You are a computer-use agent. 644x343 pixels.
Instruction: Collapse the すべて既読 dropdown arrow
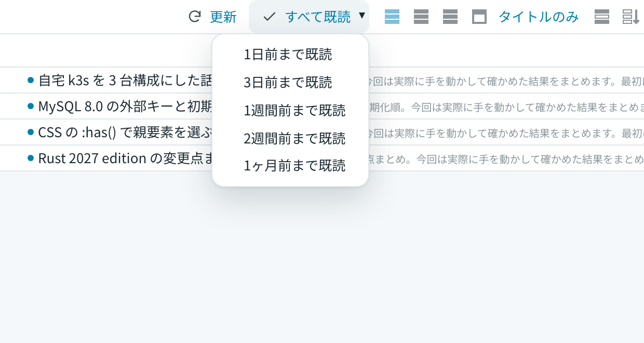coord(362,16)
